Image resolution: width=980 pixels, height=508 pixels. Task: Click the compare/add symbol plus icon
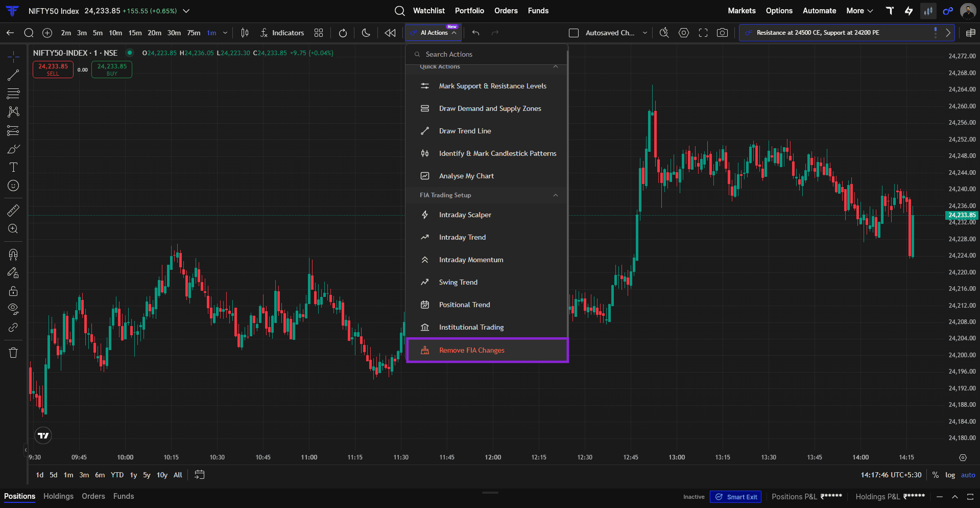tap(47, 33)
